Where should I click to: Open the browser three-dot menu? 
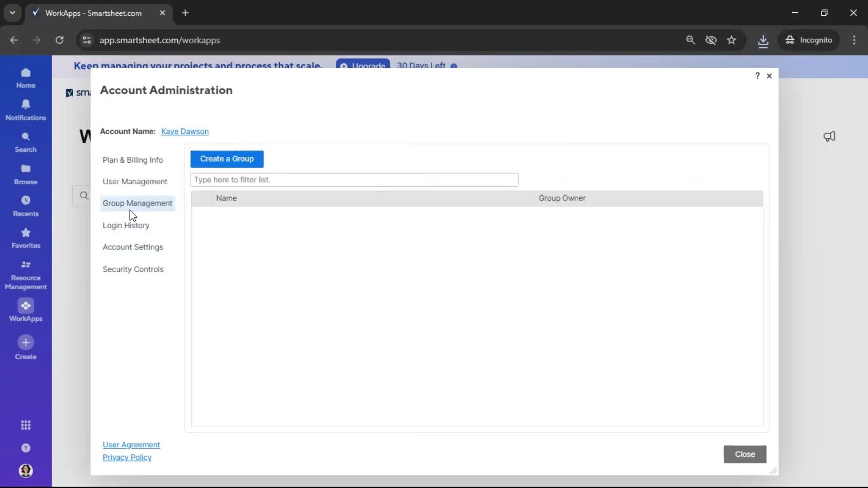click(854, 40)
